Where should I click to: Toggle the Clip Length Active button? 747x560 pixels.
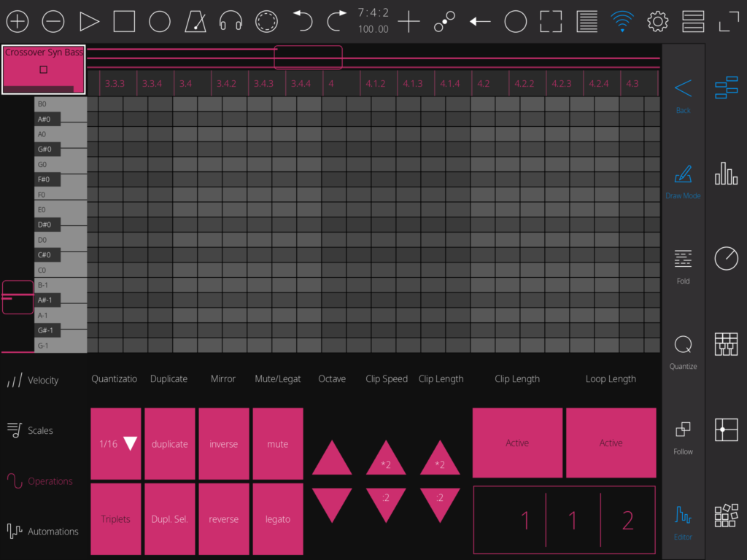(x=517, y=443)
